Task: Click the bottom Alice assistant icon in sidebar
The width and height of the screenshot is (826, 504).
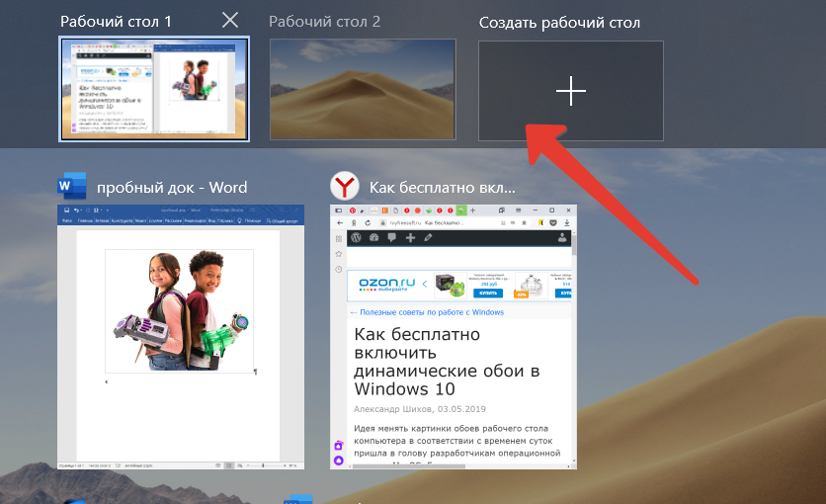Action: 338,461
